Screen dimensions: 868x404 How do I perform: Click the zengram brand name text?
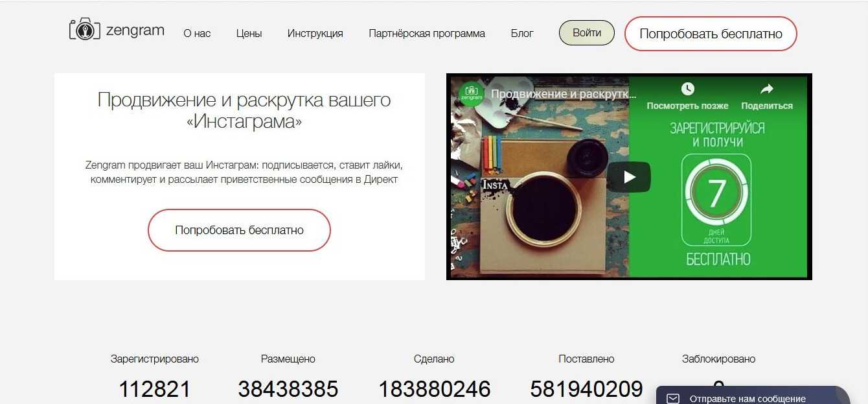pyautogui.click(x=135, y=30)
